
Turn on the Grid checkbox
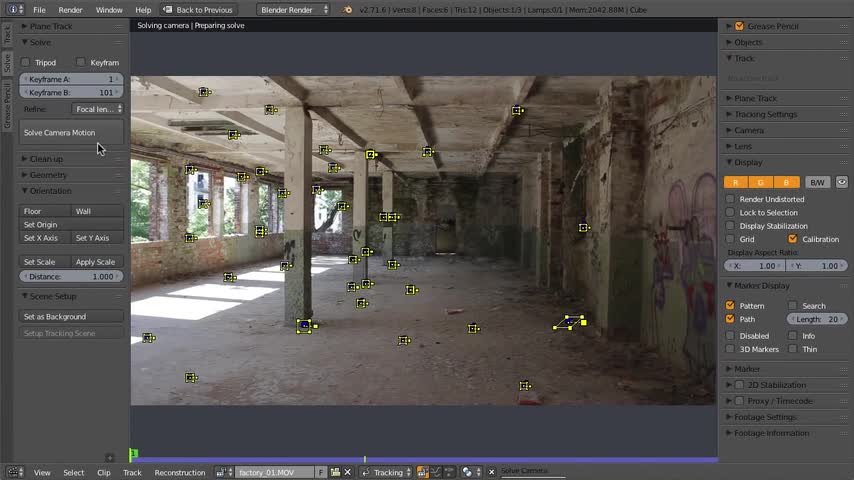730,239
